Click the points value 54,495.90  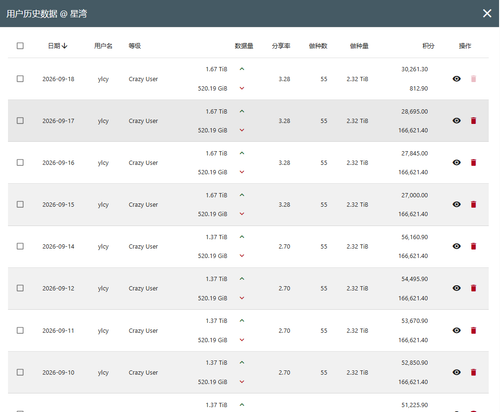tap(415, 279)
